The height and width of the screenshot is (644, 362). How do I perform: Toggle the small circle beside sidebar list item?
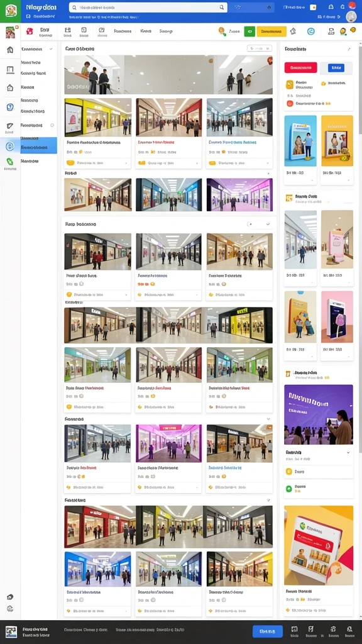pos(52,125)
